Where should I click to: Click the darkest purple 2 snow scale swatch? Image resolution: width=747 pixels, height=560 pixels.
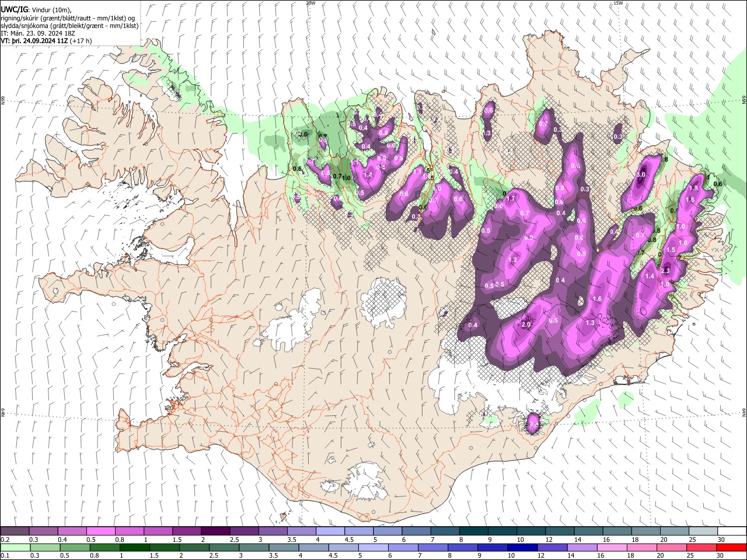point(215,531)
